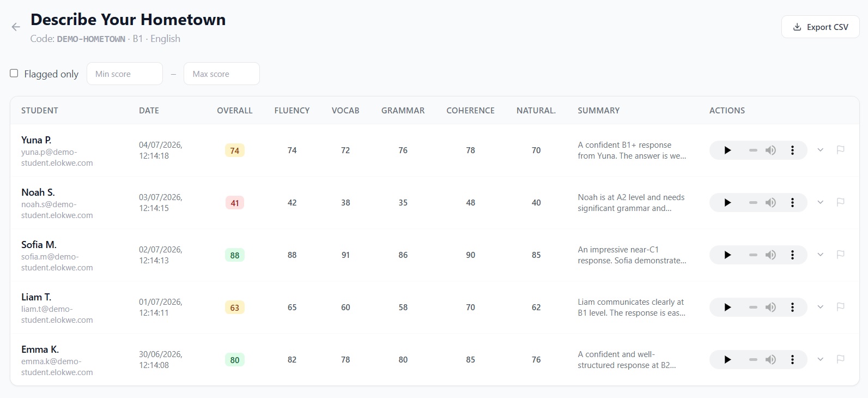Screen dimensions: 868x398
Task: Toggle the Flagged only checkbox
Action: pos(14,73)
